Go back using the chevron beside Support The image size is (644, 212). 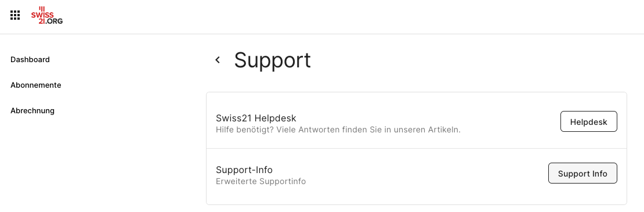coord(218,60)
